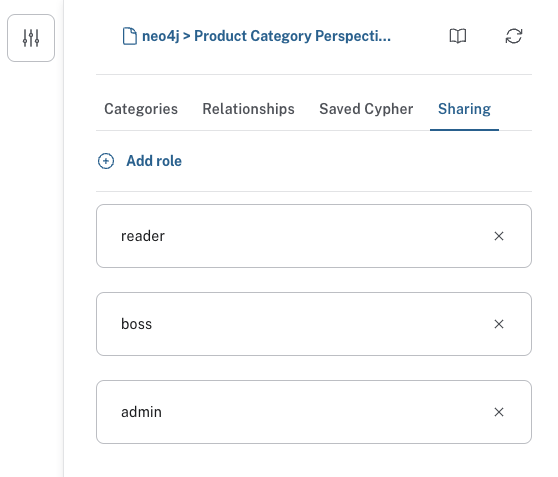Go to the neo4j breadcrumb link
This screenshot has height=477, width=558.
[160, 36]
